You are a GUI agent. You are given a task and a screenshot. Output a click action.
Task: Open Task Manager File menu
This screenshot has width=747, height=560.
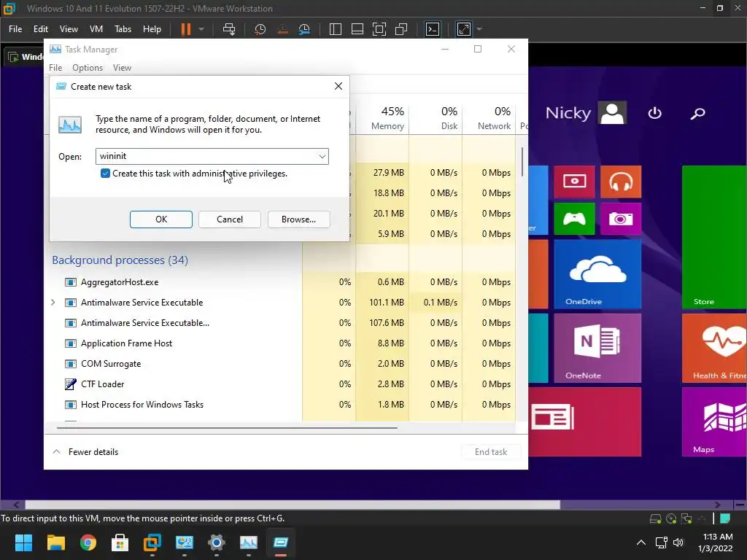coord(55,68)
